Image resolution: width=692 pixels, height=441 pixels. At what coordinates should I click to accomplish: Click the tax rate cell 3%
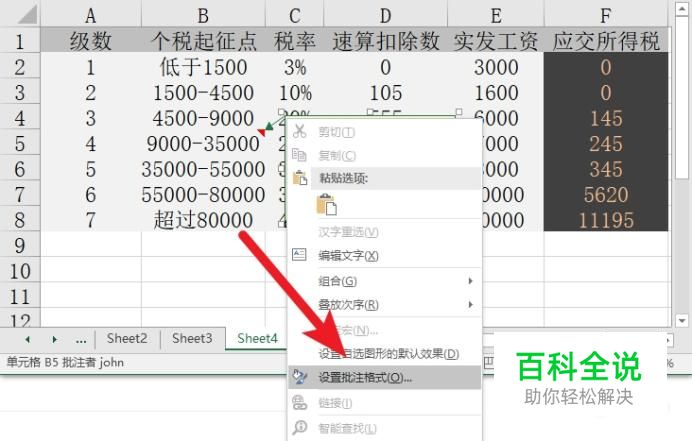tap(294, 67)
